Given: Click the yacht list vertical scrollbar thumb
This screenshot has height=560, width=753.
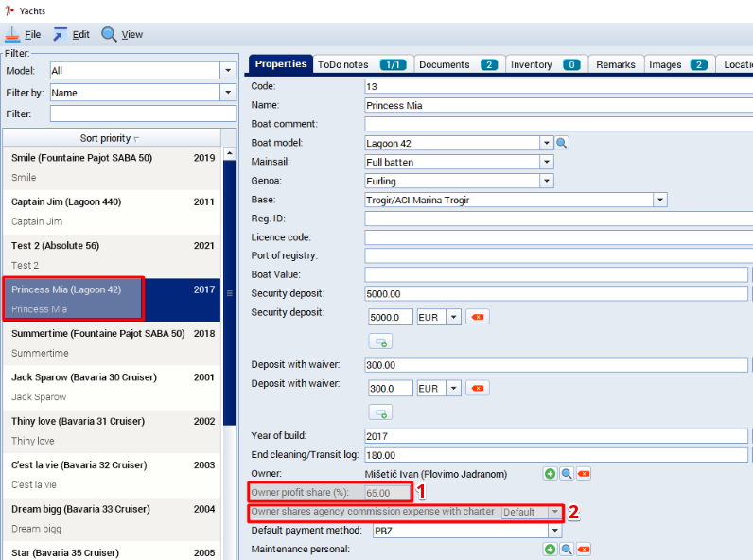Looking at the screenshot, I should click(x=230, y=293).
